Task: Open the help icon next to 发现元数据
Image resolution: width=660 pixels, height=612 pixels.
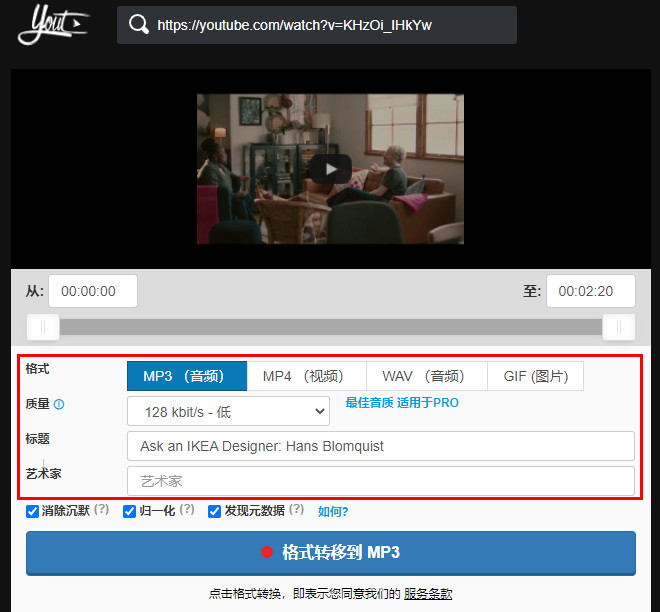Action: coord(296,510)
